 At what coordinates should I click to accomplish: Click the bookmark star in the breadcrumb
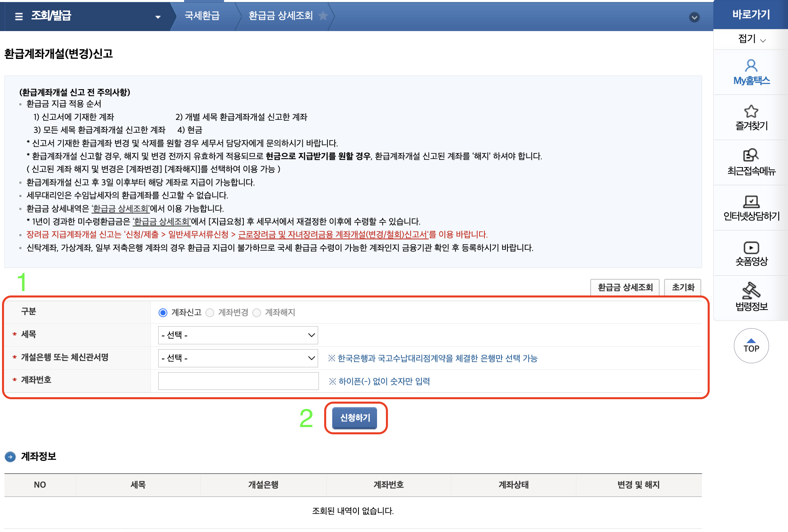tap(323, 16)
